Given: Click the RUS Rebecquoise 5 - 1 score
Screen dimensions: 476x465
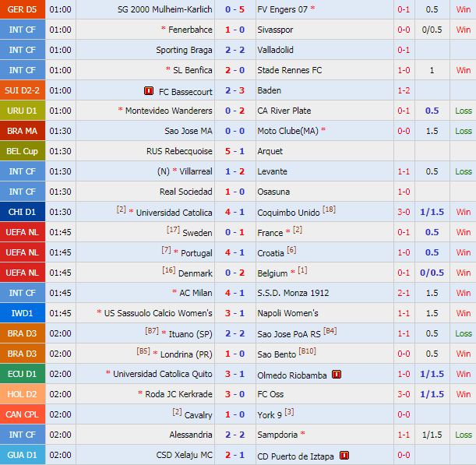Looking at the screenshot, I should (234, 151).
